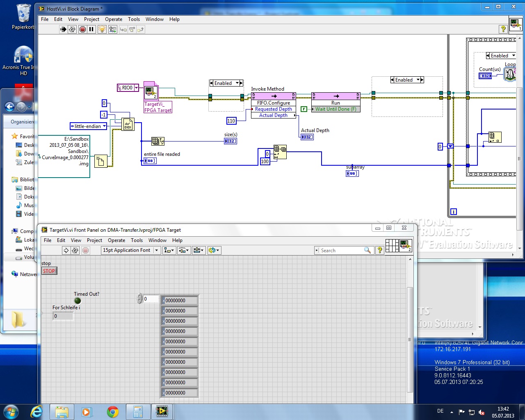
Task: Click the array index stepper control
Action: pos(139,299)
